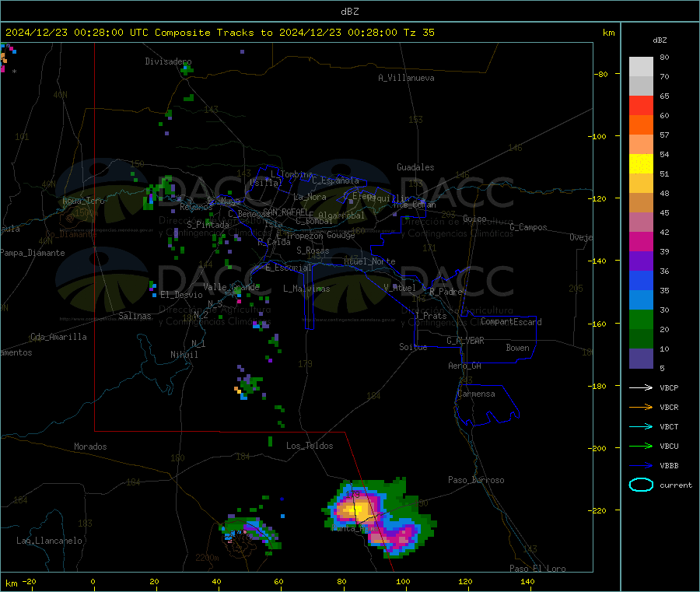Click the Lag.Llancanelo map label
700x592 pixels.
coord(49,541)
